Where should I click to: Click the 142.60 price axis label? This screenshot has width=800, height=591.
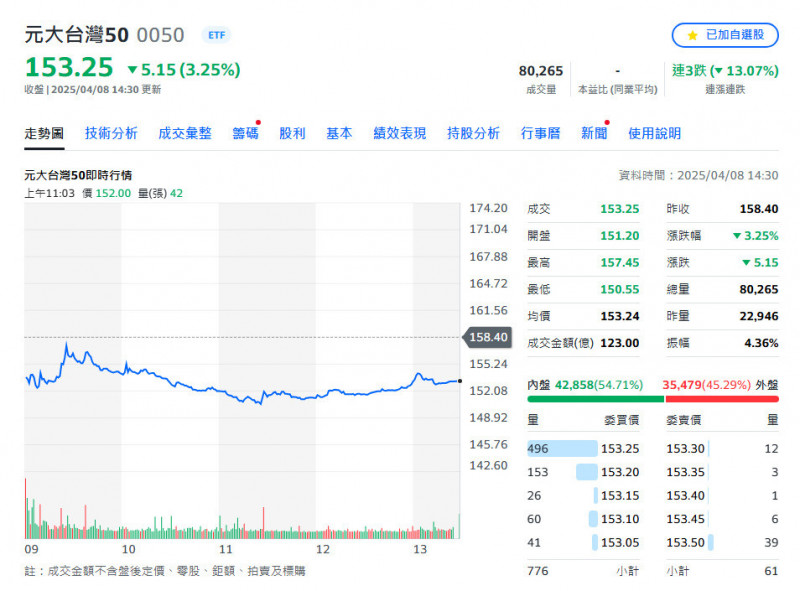tap(488, 465)
